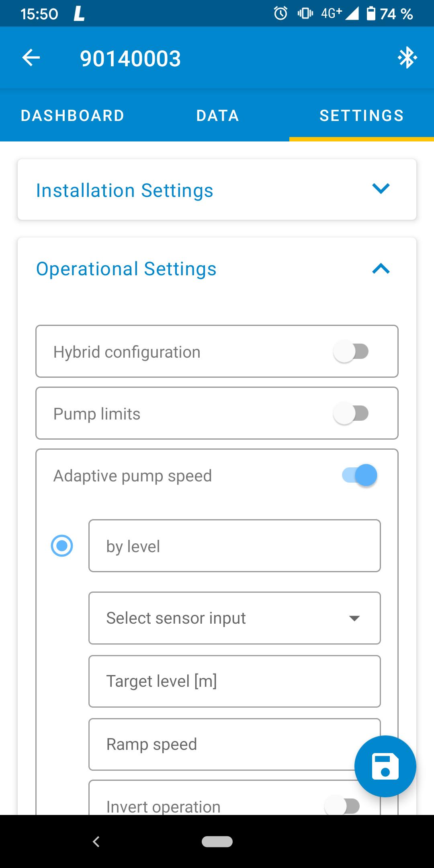
Task: Tap the back arrow in header
Action: [31, 58]
